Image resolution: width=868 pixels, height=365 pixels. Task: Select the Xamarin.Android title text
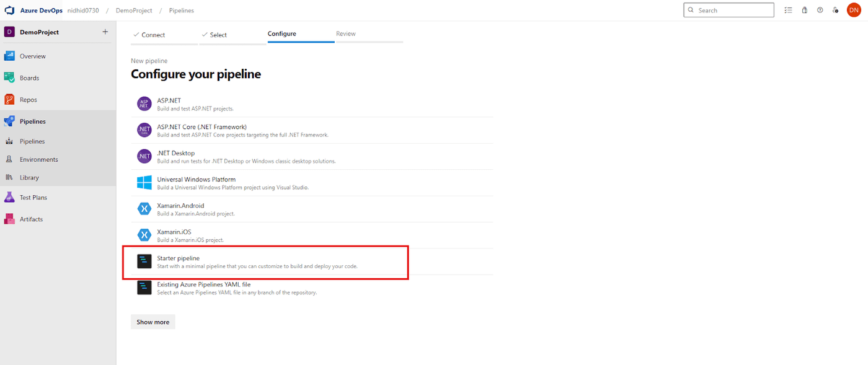pos(180,206)
